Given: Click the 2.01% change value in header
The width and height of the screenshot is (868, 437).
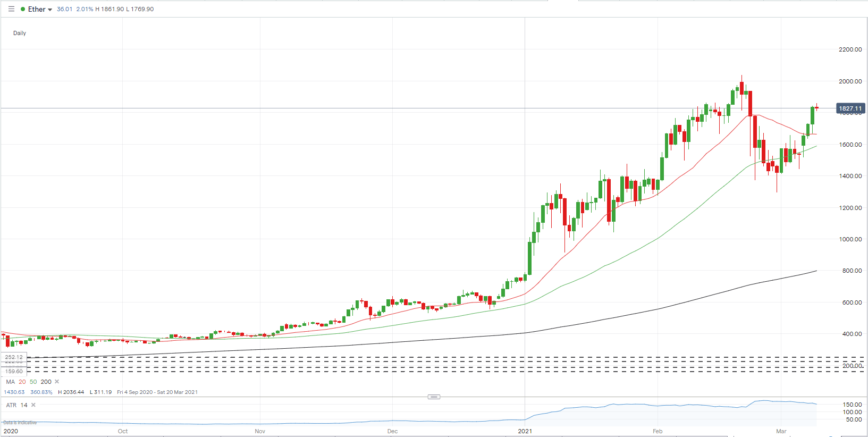Looking at the screenshot, I should point(85,9).
